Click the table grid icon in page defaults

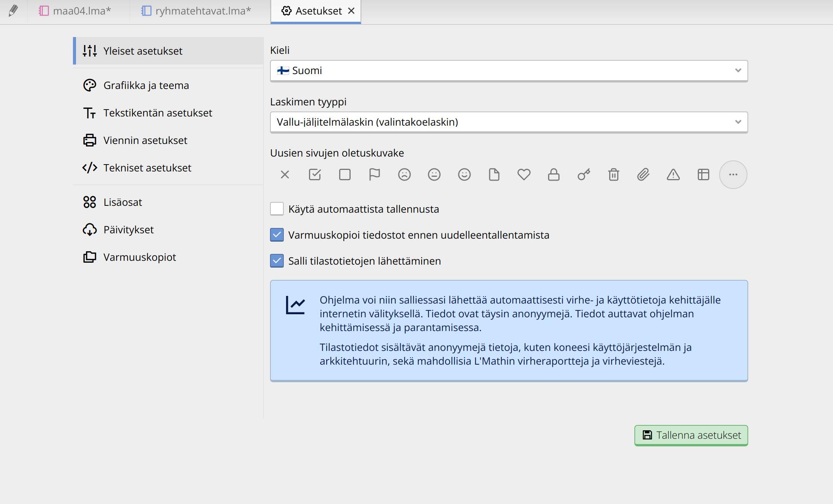point(703,174)
